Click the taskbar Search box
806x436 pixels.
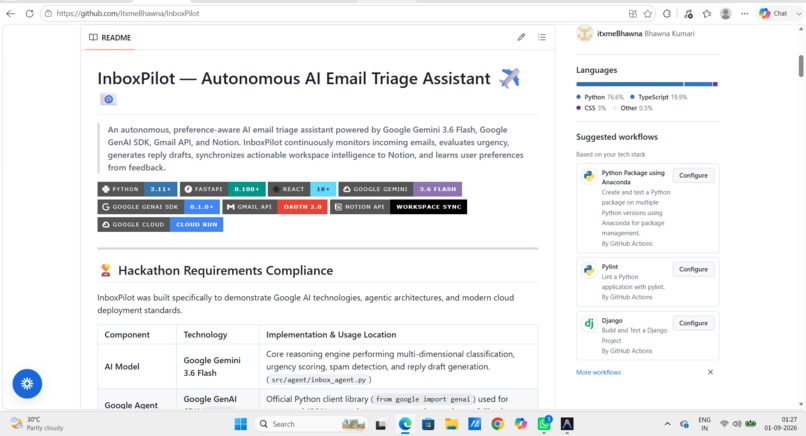[313, 424]
